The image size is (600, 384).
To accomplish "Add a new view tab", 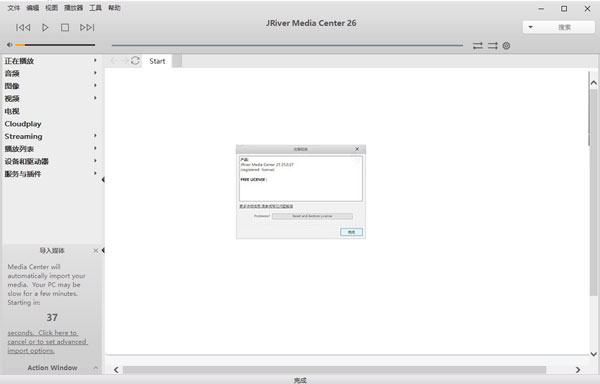I will click(177, 61).
